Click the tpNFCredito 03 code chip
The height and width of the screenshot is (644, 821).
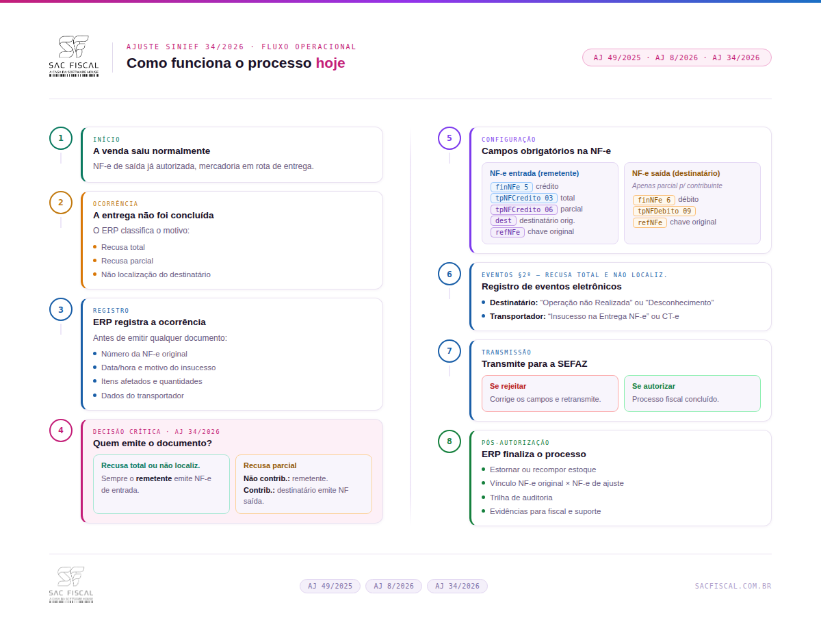524,198
